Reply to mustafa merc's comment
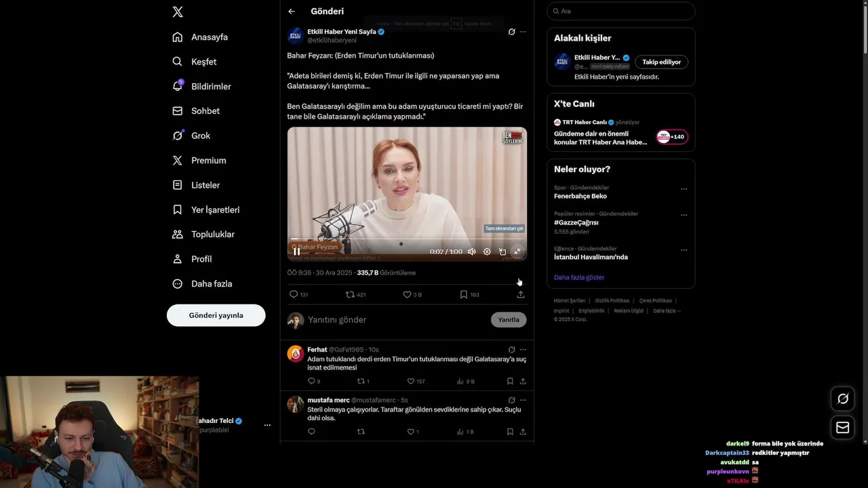This screenshot has height=488, width=868. click(311, 432)
